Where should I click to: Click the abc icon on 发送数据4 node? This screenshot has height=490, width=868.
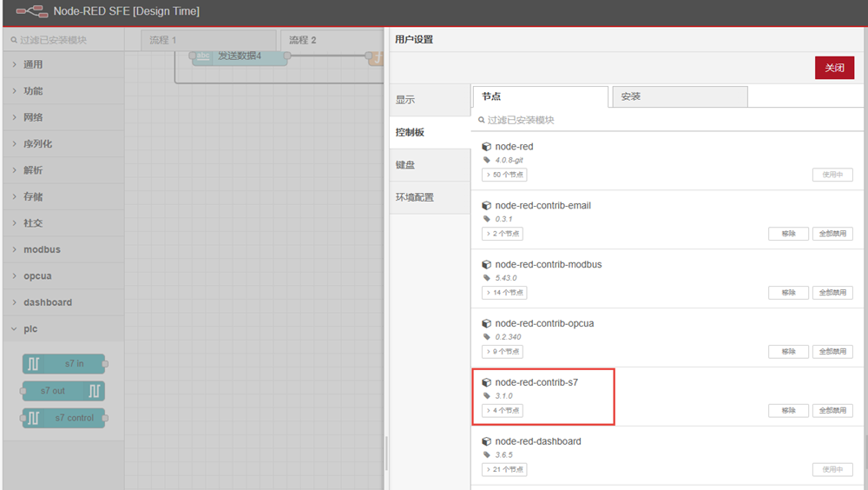203,56
